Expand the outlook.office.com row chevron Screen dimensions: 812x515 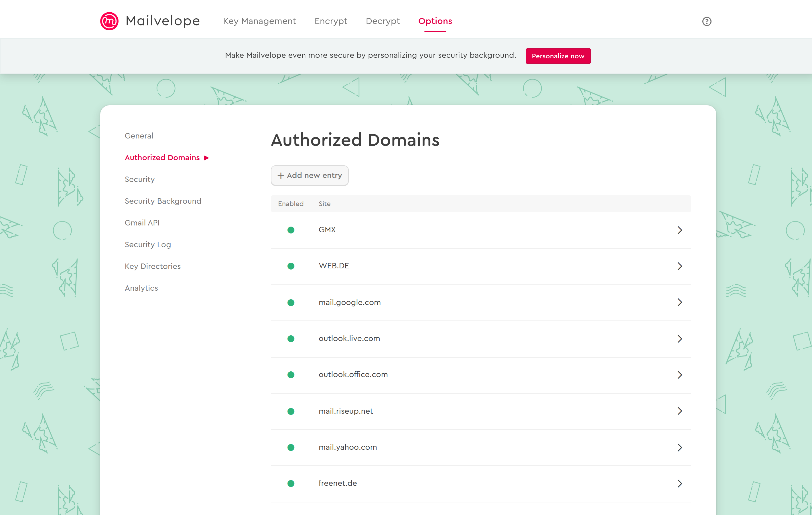[x=679, y=375]
